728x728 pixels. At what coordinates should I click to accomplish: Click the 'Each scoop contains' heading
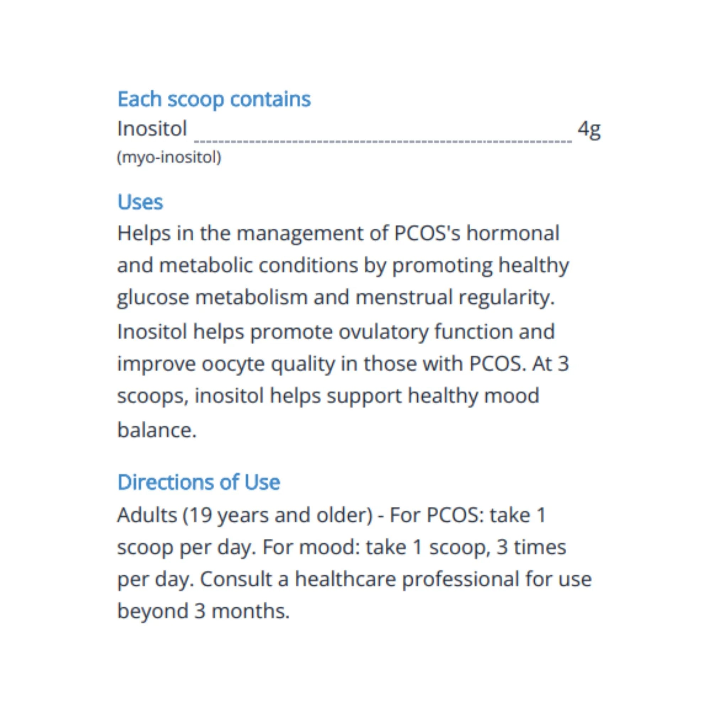[214, 100]
